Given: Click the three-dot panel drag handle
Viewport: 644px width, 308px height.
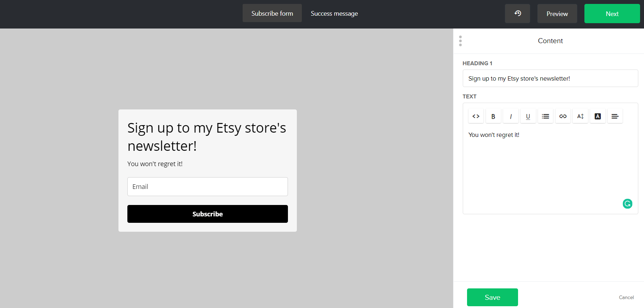Looking at the screenshot, I should (x=460, y=41).
